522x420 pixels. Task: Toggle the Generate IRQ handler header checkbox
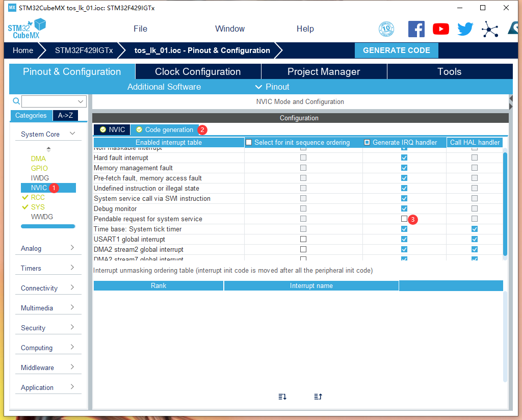tap(367, 142)
